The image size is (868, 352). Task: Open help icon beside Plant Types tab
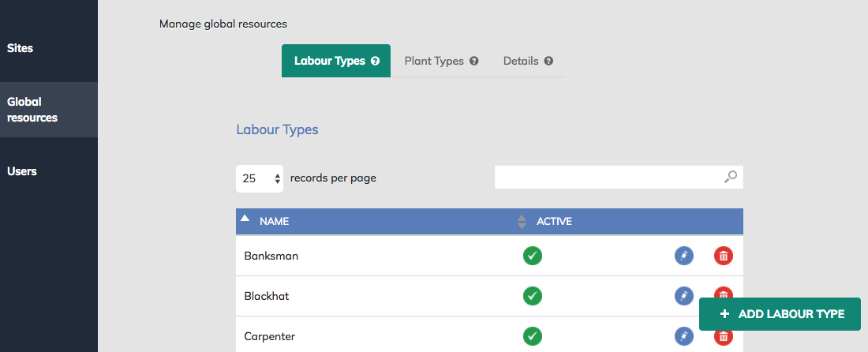click(474, 61)
